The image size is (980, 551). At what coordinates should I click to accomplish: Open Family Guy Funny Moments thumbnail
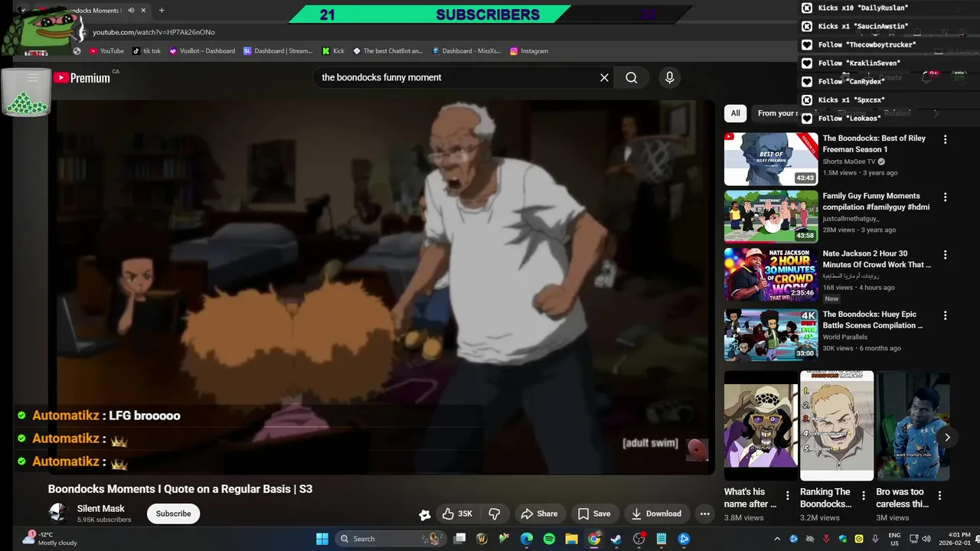[771, 217]
